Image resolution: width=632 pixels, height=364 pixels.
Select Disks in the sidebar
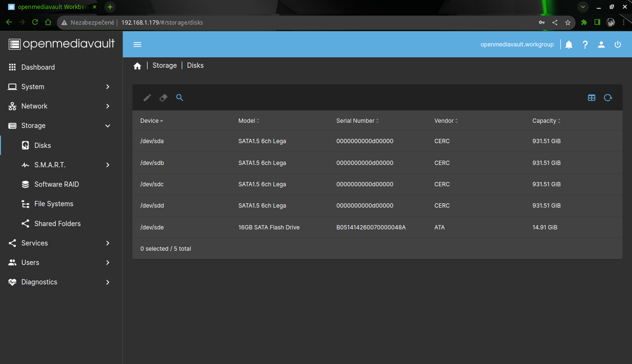click(x=61, y=146)
